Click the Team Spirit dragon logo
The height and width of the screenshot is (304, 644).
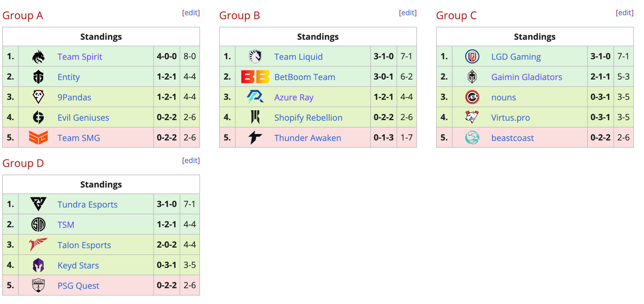pos(38,57)
